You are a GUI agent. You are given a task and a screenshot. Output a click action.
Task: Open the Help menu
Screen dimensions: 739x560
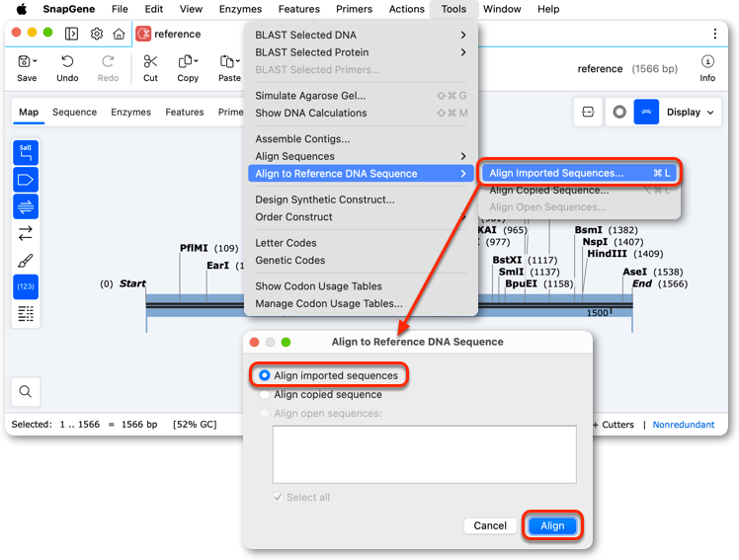pyautogui.click(x=548, y=9)
